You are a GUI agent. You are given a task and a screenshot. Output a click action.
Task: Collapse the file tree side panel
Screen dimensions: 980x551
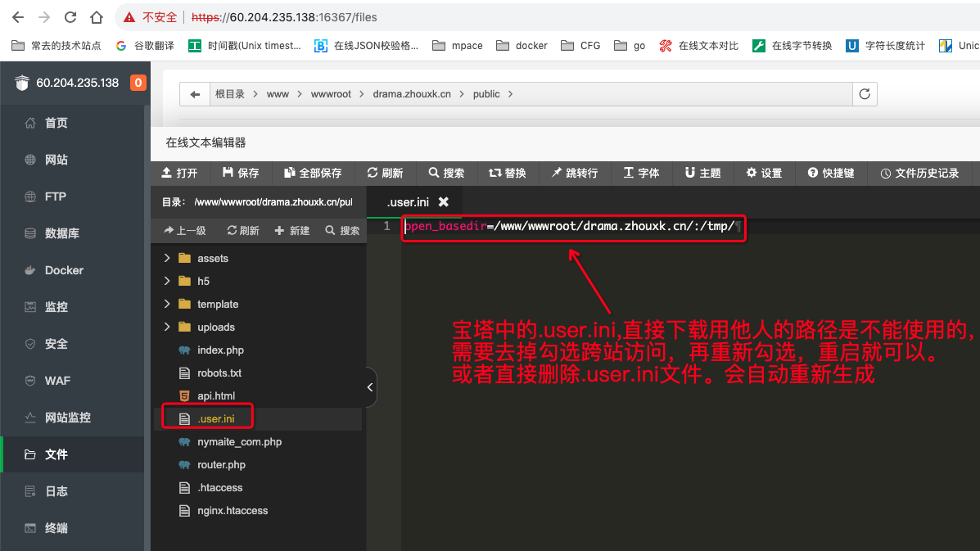pos(370,387)
